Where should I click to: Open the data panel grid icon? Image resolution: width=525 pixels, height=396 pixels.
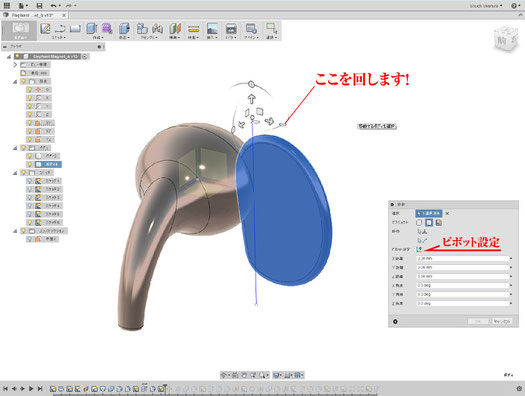7,5
